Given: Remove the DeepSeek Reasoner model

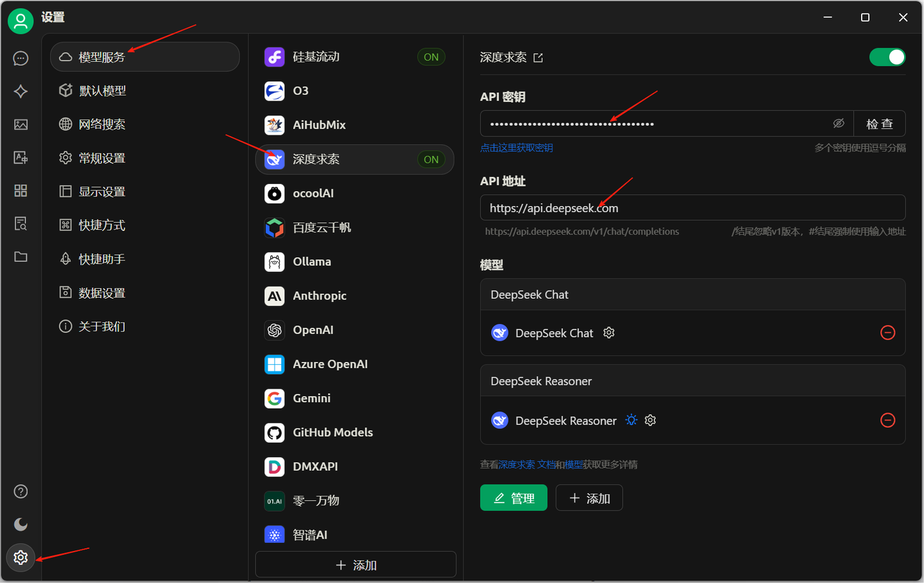Looking at the screenshot, I should click(x=887, y=420).
